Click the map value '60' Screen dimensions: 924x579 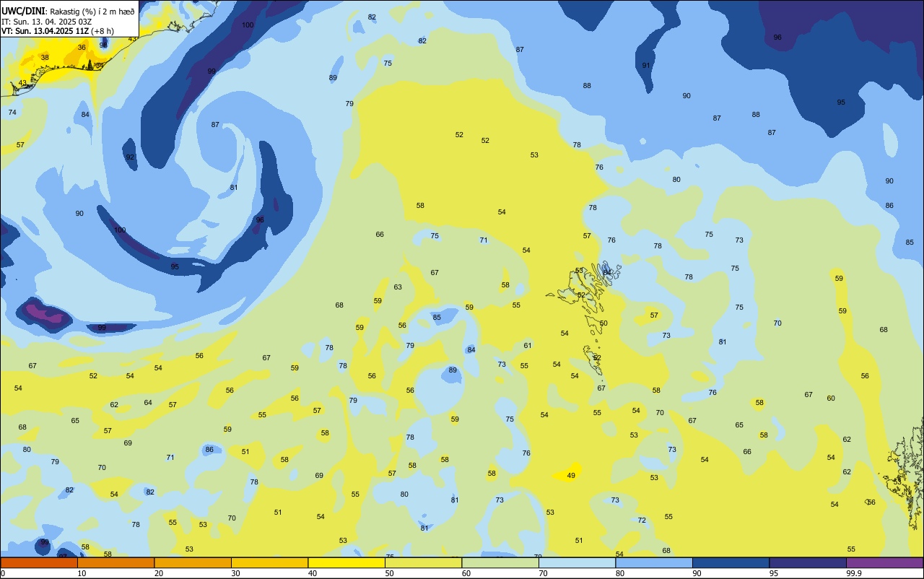click(831, 398)
